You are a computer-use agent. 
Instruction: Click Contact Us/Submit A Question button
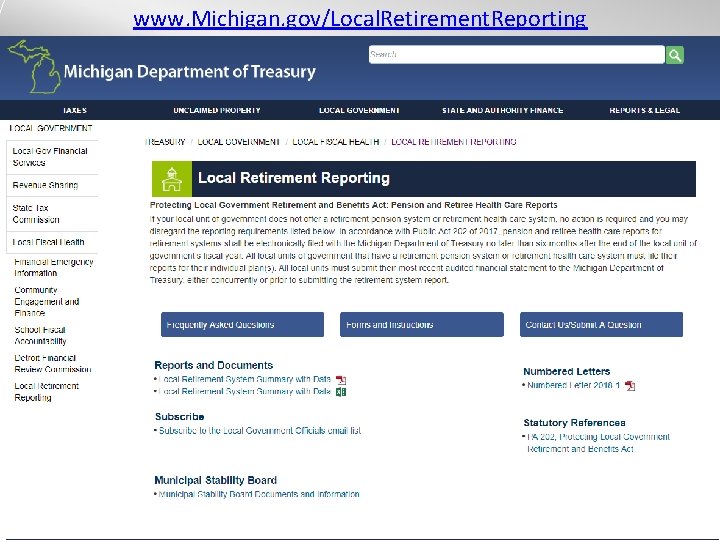602,325
